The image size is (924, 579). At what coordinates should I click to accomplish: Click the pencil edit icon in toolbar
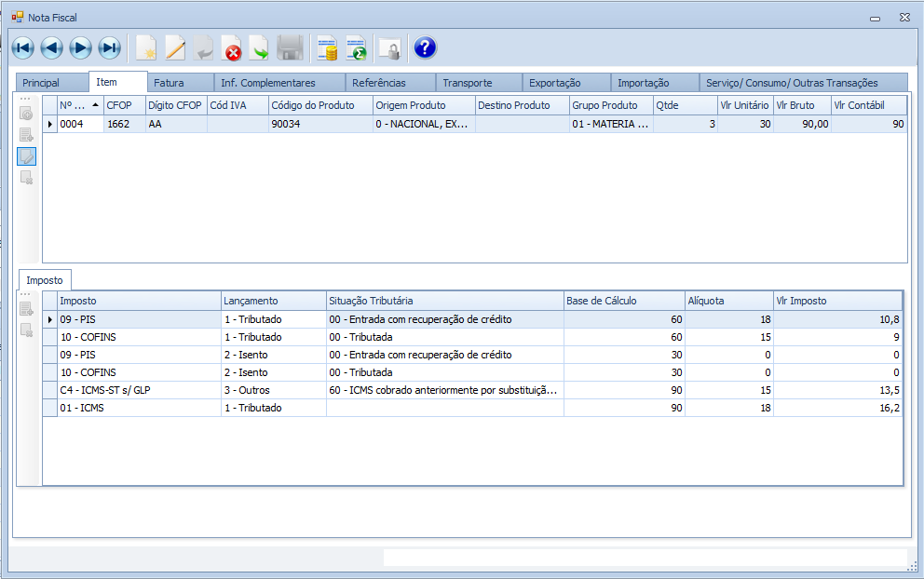coord(175,47)
